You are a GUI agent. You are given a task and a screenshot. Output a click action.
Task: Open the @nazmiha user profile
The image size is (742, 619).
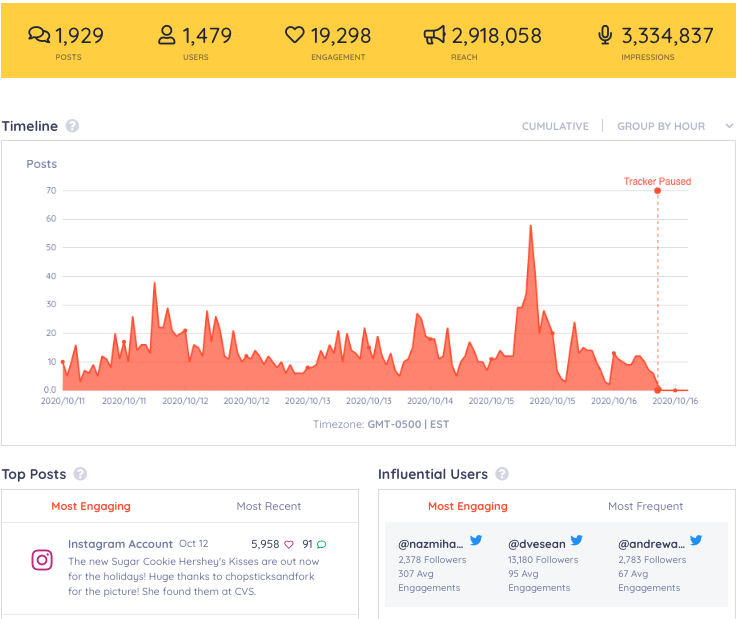pos(431,544)
